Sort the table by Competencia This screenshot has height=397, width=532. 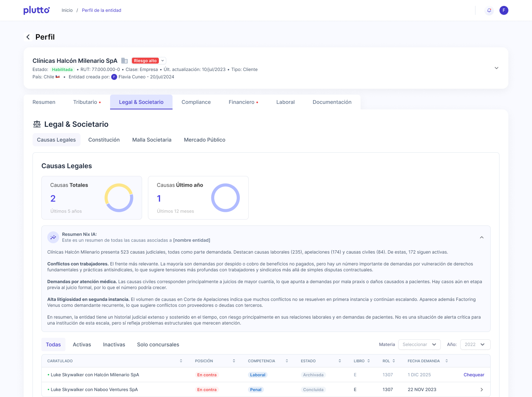pyautogui.click(x=287, y=361)
